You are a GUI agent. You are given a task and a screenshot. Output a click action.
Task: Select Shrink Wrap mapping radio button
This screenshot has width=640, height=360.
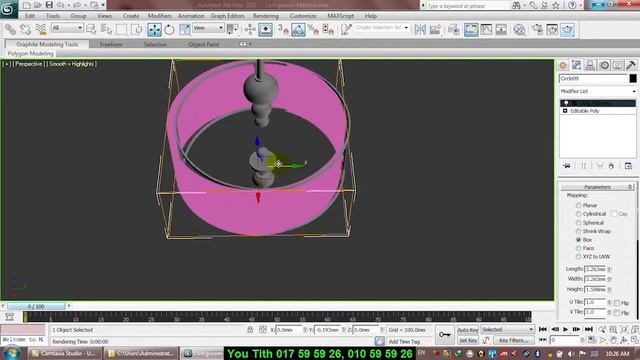click(578, 231)
